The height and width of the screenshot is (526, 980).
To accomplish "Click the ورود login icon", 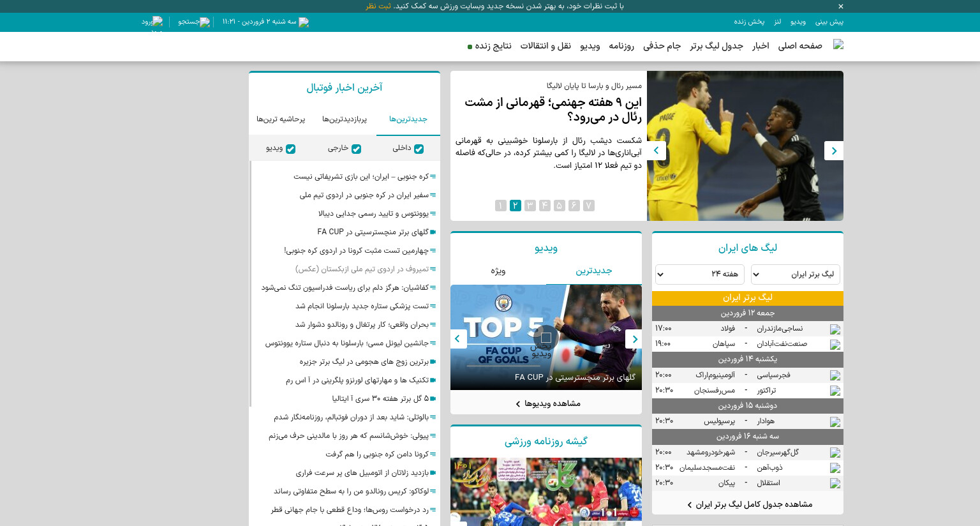I will coord(158,22).
